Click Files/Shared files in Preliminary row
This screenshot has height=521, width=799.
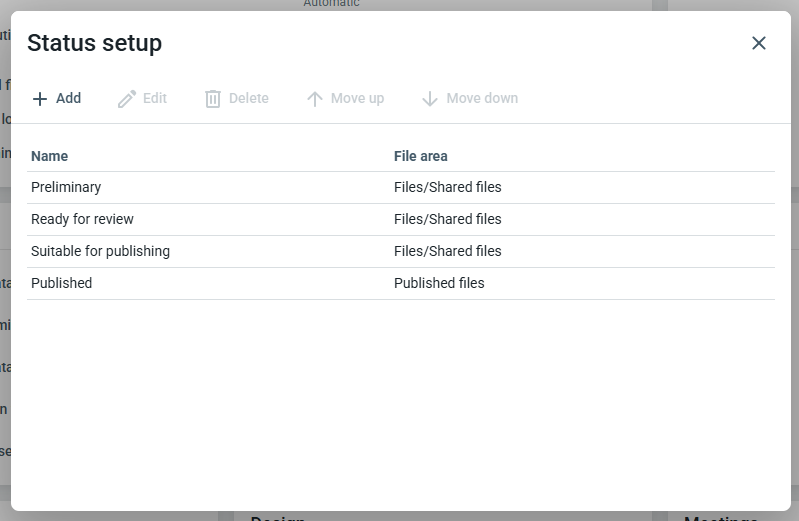coord(448,187)
